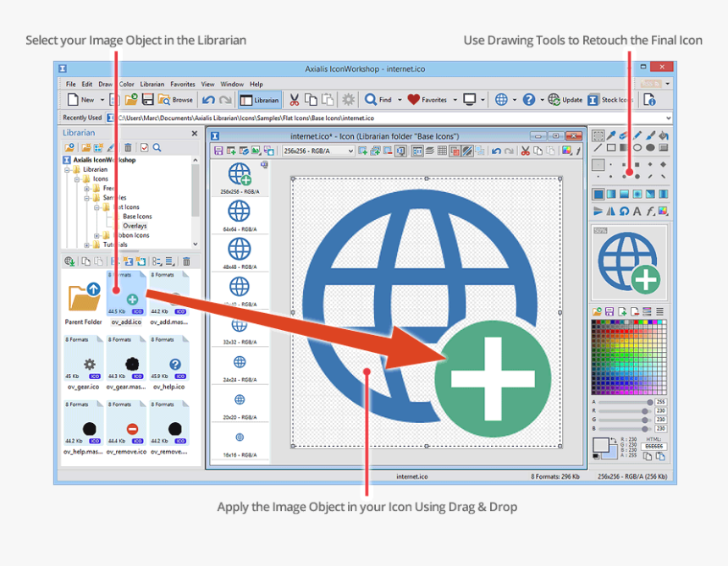
Task: Select the Line drawing tool
Action: point(598,148)
